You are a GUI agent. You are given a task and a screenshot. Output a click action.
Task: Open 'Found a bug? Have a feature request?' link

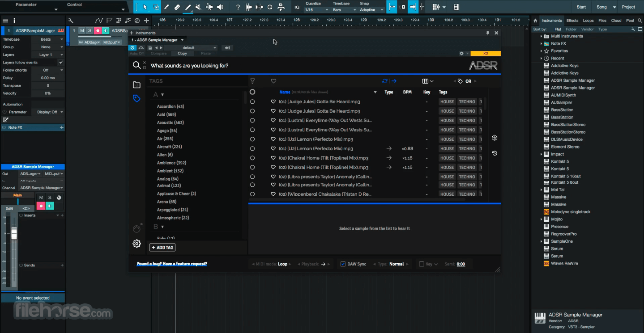(172, 264)
